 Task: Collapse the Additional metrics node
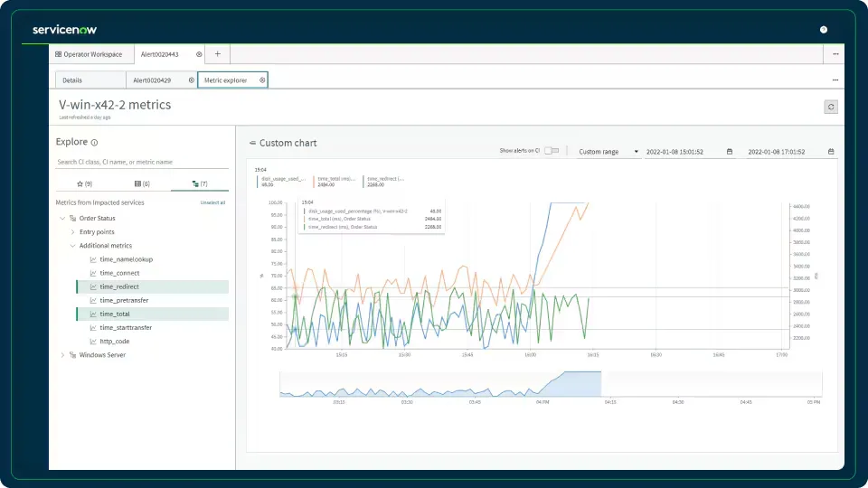(x=72, y=246)
